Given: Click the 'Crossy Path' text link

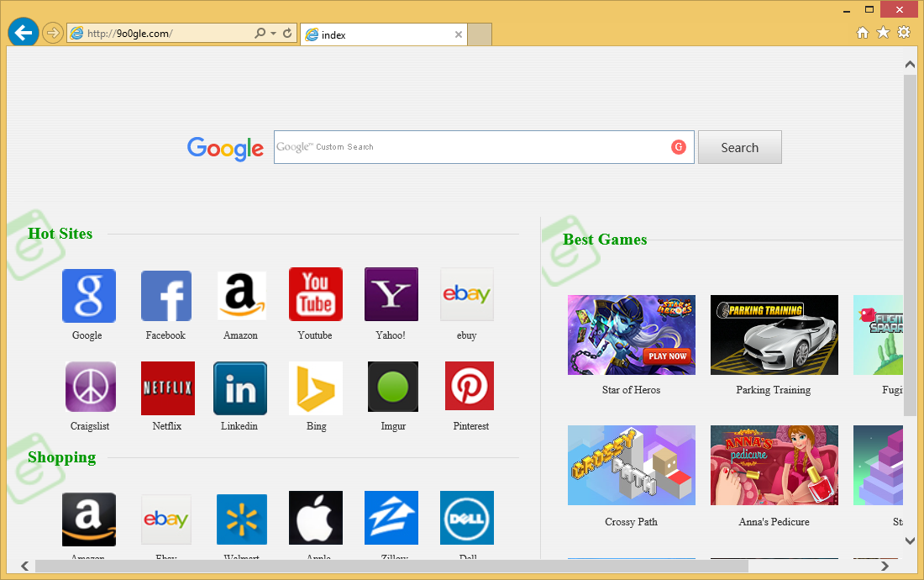Looking at the screenshot, I should tap(631, 522).
